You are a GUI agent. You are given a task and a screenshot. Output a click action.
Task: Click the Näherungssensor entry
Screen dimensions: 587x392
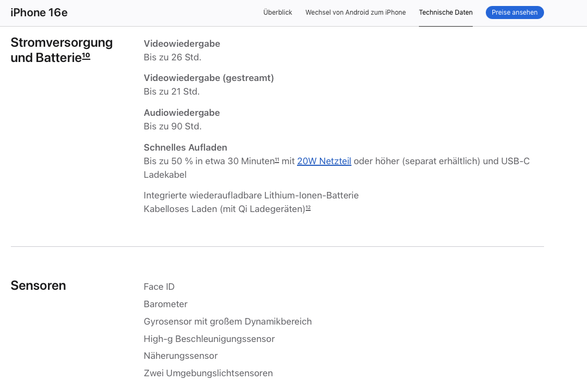click(x=180, y=356)
